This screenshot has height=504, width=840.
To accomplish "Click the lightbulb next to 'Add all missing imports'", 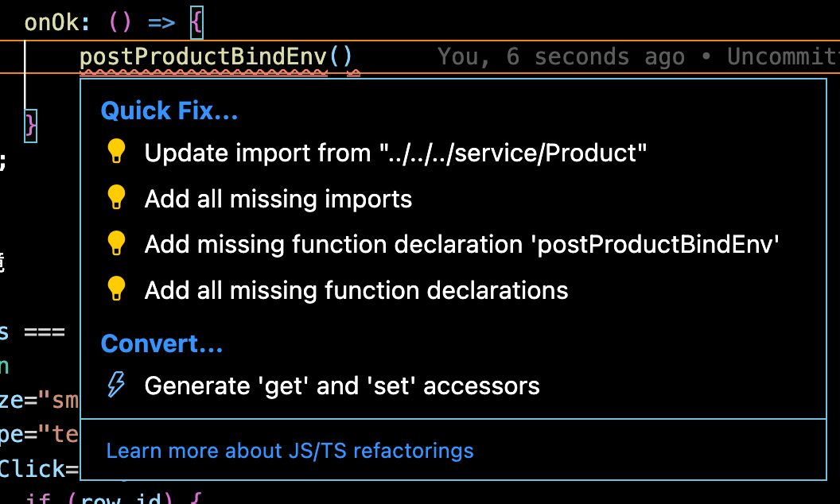I will (116, 198).
